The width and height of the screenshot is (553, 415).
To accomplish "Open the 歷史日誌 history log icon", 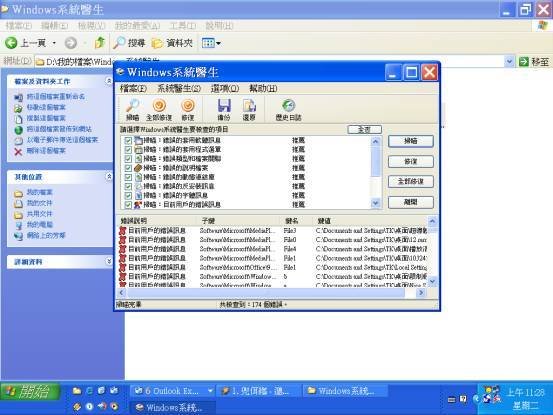I will coord(288,106).
